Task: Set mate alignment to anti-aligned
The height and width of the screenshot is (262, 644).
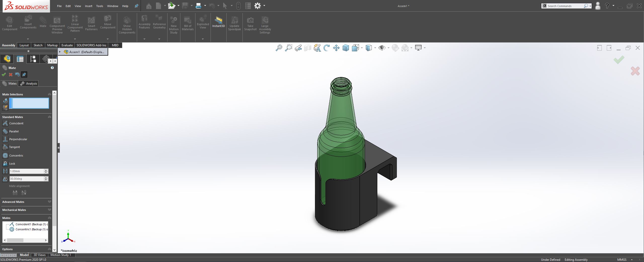Action: (24, 193)
